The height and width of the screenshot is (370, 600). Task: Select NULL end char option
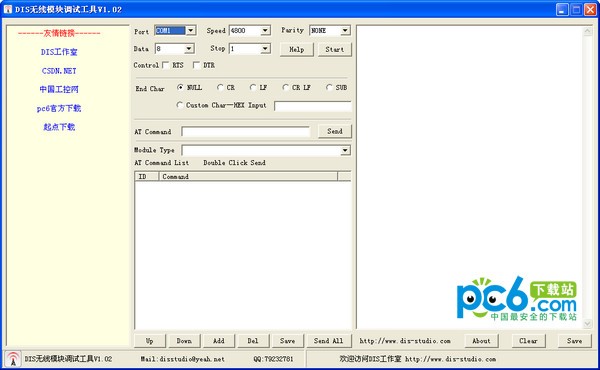click(180, 87)
